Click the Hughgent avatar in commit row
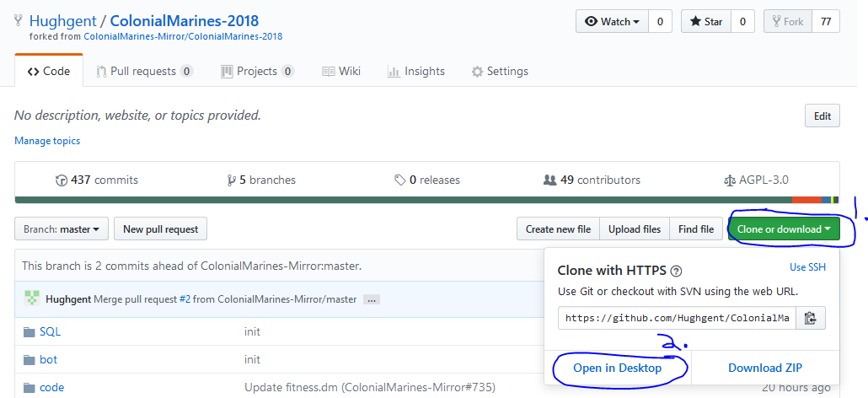Viewport: 868px width, 398px height. click(31, 298)
